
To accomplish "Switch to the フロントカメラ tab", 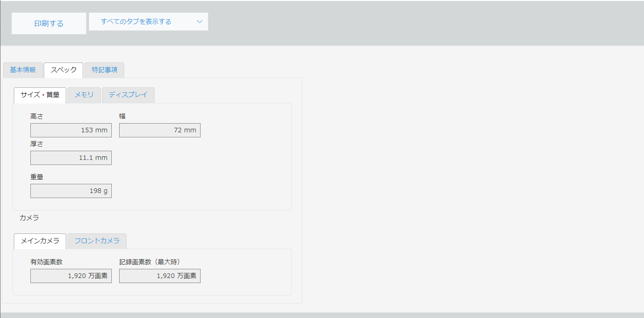I will click(x=97, y=241).
